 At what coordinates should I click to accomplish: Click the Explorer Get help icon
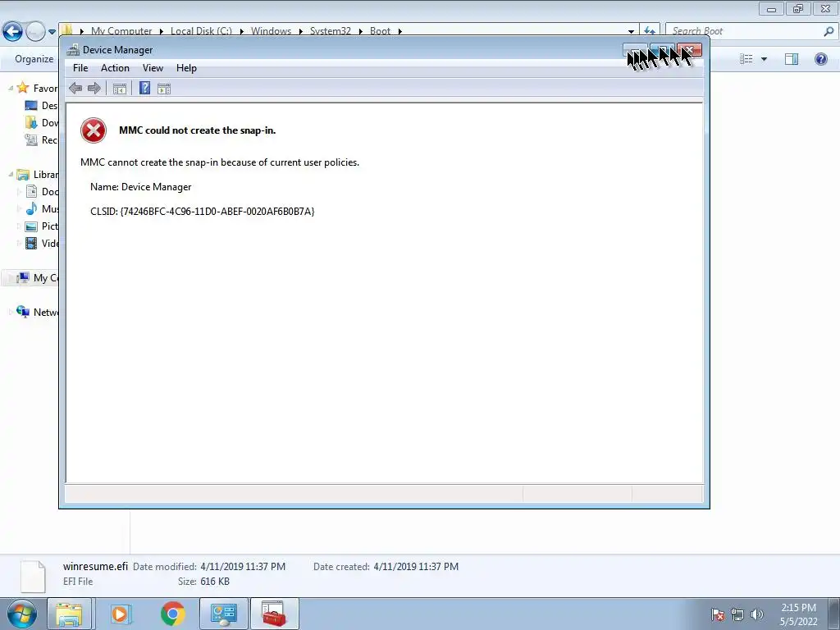pyautogui.click(x=820, y=59)
